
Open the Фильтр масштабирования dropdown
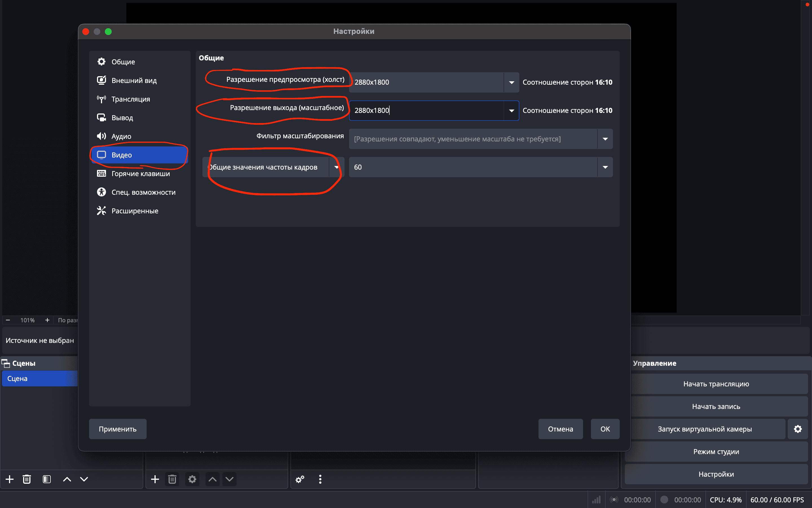click(481, 139)
